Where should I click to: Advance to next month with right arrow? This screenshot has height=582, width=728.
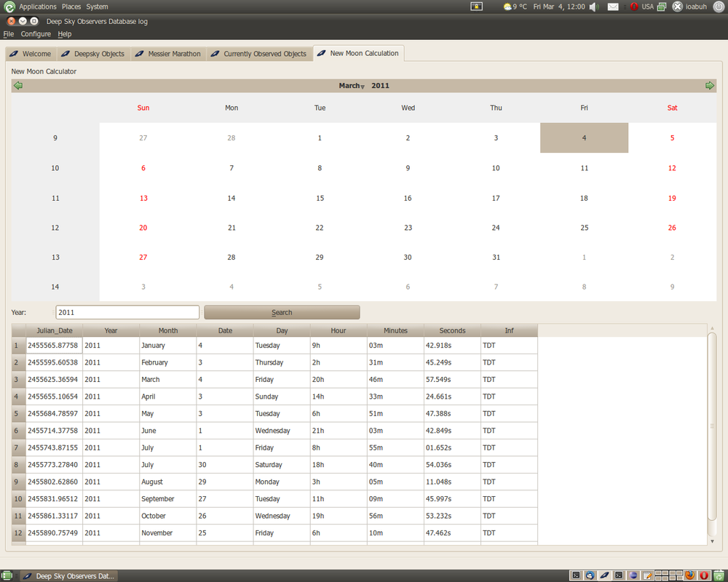710,86
